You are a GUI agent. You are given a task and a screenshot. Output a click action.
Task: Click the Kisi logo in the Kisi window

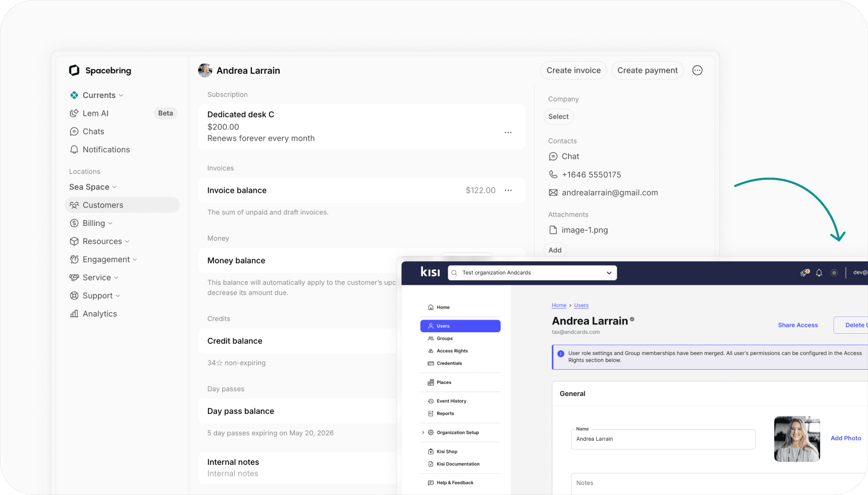430,272
